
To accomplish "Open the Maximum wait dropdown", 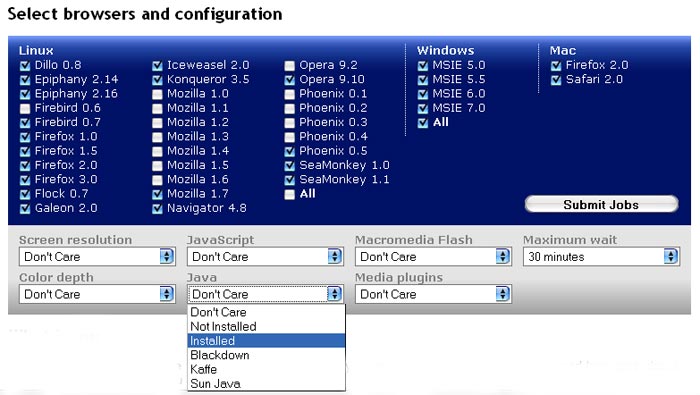I will tap(601, 257).
